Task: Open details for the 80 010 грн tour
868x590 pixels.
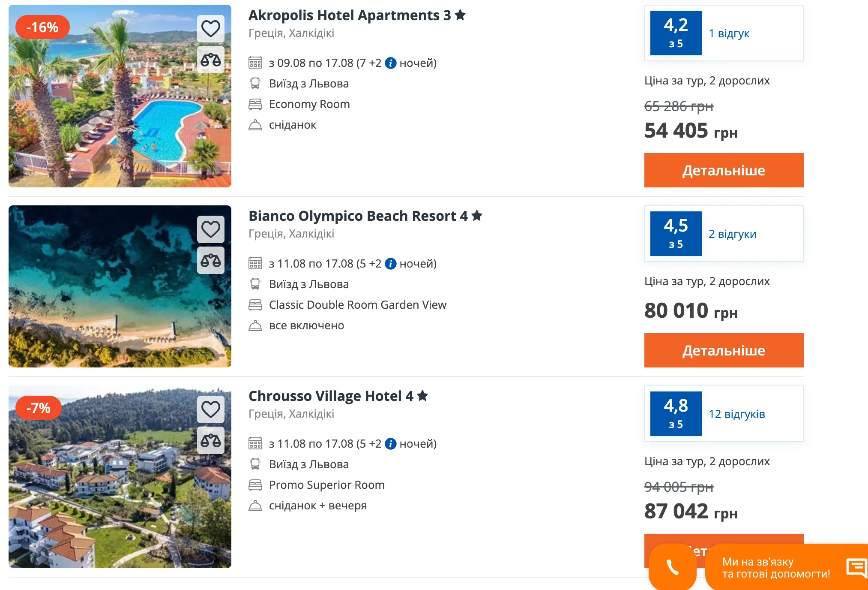Action: coord(724,350)
